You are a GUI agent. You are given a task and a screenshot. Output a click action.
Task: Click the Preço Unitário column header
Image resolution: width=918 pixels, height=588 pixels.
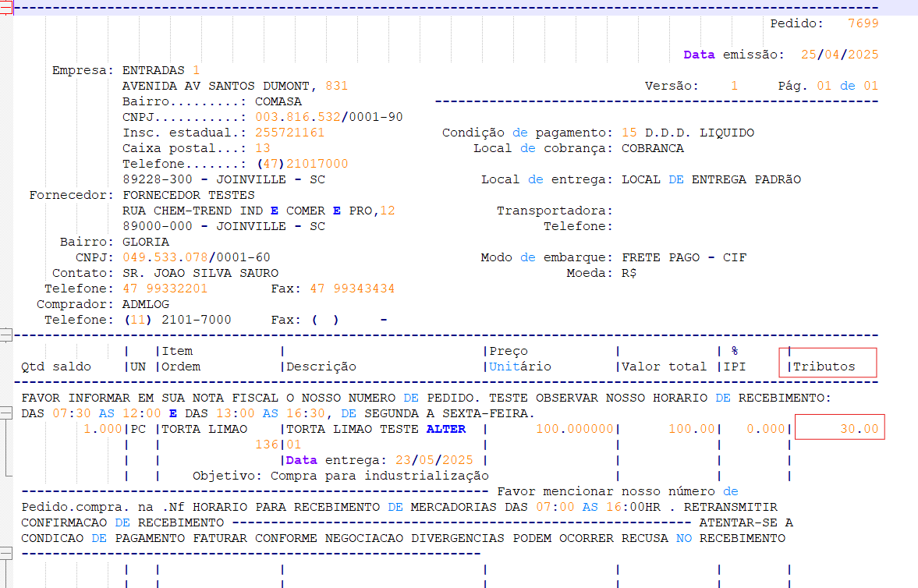click(x=520, y=359)
